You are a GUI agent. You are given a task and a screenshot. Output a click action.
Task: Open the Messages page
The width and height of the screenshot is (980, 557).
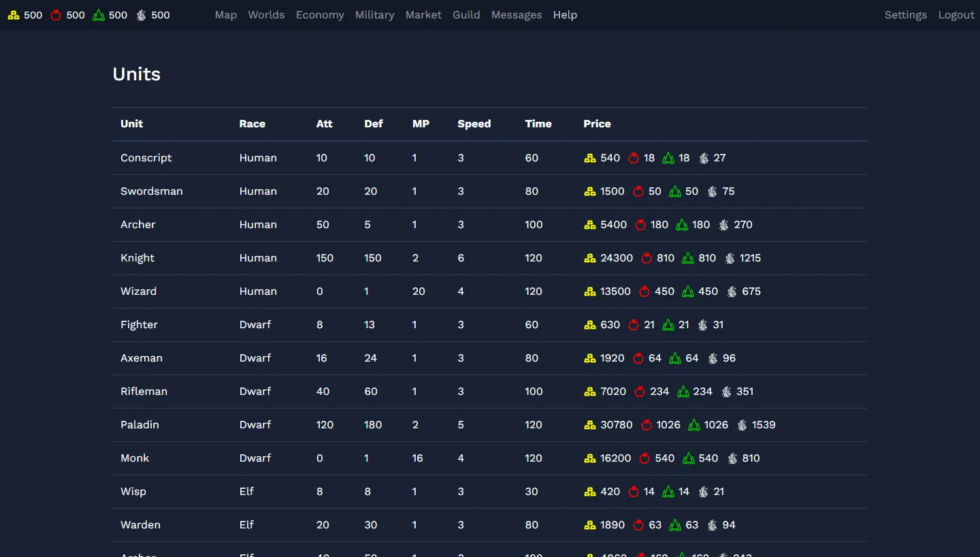(x=517, y=15)
